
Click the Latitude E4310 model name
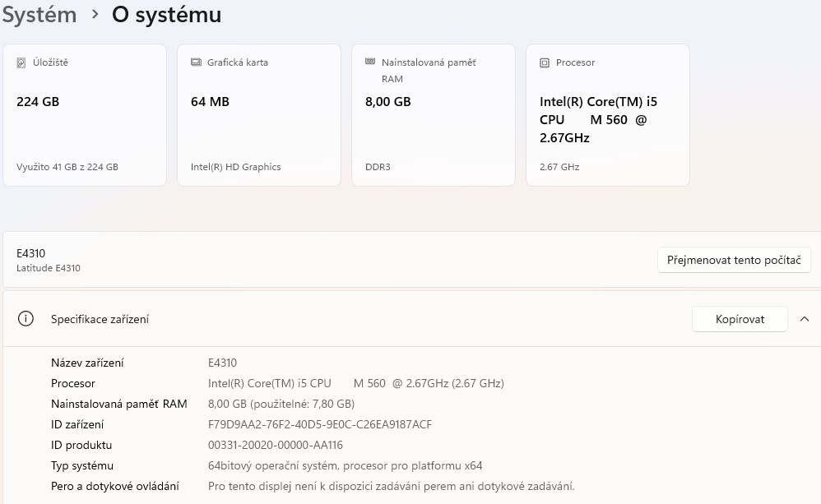[49, 268]
